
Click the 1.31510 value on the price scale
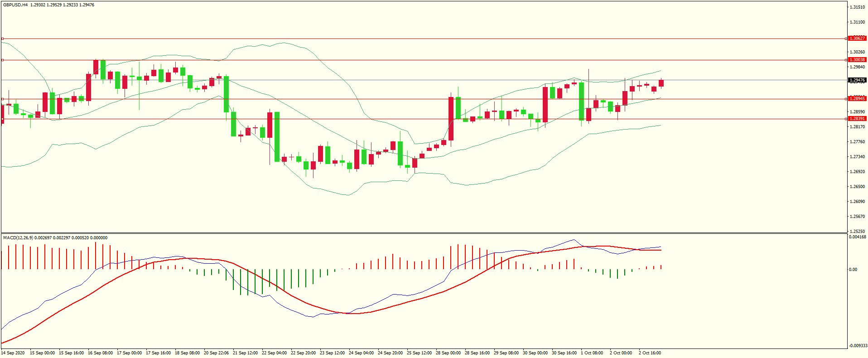pos(857,7)
